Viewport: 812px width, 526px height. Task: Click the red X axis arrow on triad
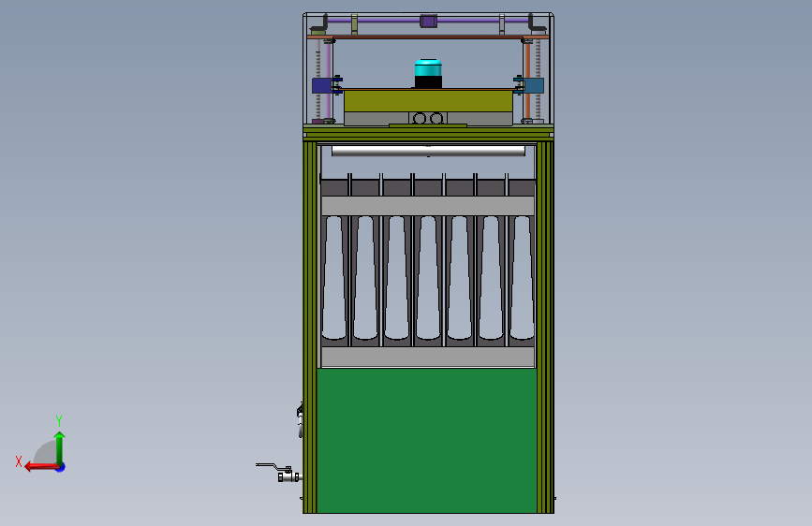[40, 467]
